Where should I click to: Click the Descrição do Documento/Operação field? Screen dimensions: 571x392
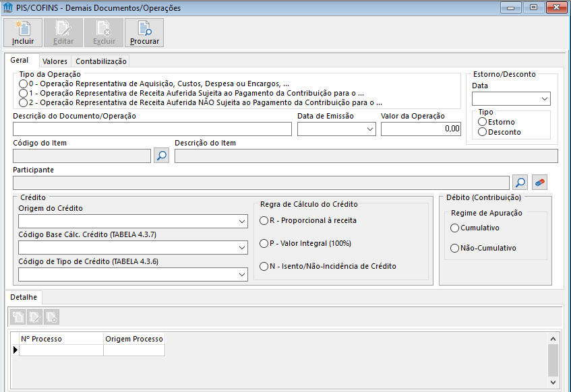[x=152, y=129]
